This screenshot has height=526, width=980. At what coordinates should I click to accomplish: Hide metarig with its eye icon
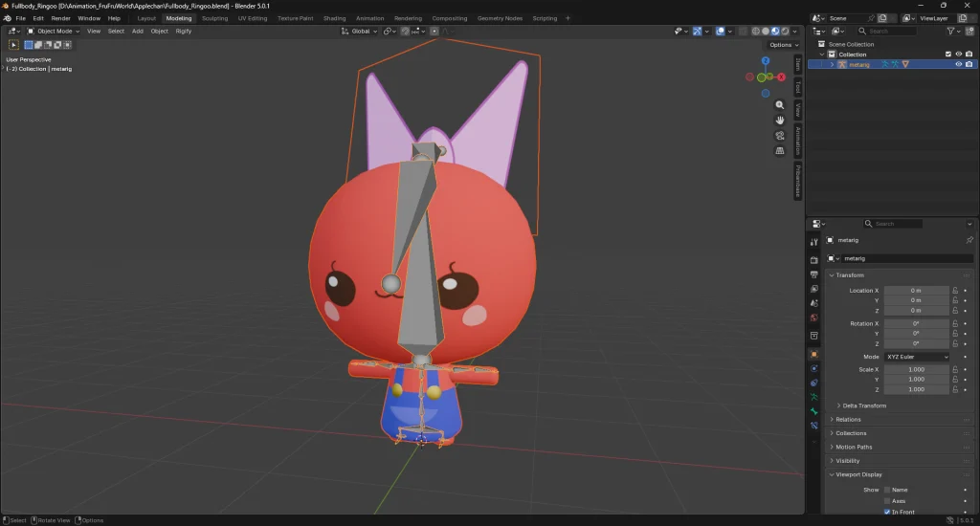958,64
